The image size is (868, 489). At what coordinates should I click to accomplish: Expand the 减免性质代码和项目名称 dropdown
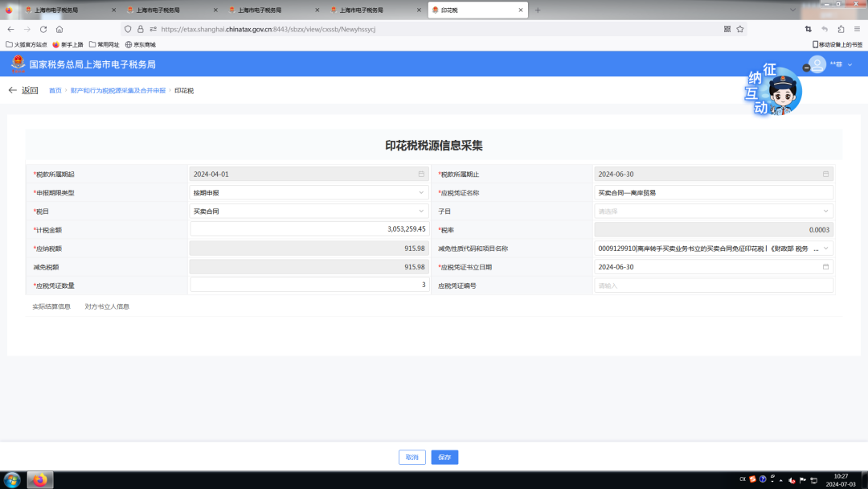click(x=825, y=249)
